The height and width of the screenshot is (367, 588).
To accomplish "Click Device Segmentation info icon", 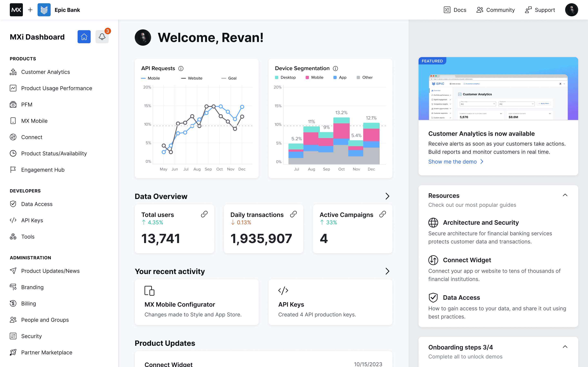I will coord(335,69).
